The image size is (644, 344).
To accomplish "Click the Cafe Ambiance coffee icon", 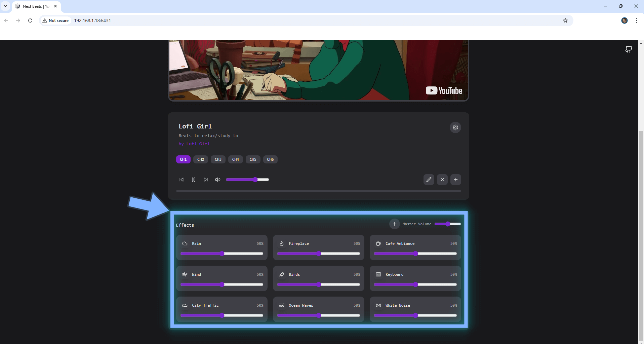I will tap(378, 243).
